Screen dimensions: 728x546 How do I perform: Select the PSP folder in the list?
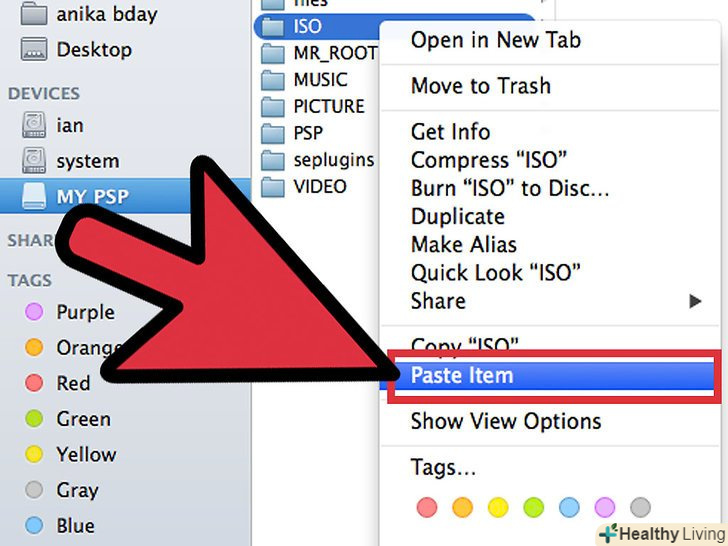point(292,133)
